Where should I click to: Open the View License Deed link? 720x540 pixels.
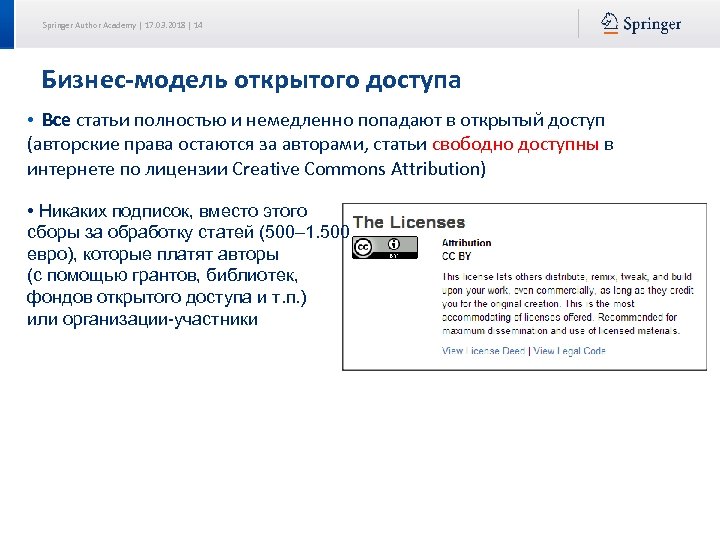pyautogui.click(x=483, y=351)
